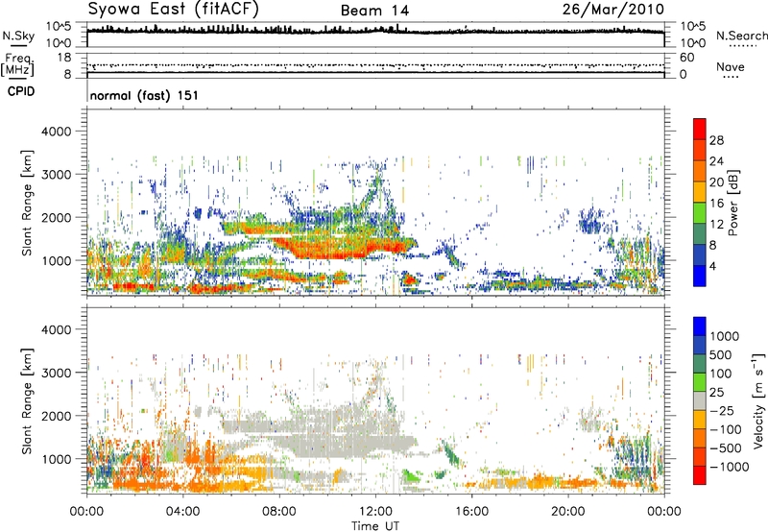This screenshot has width=768, height=532.
Task: Click the '60' right axis value near Nave
Action: (x=687, y=58)
